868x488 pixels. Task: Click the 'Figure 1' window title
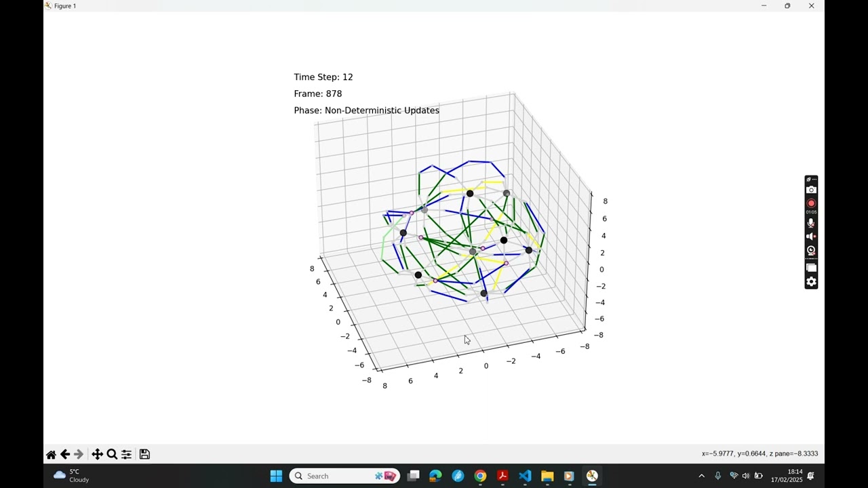(x=65, y=5)
